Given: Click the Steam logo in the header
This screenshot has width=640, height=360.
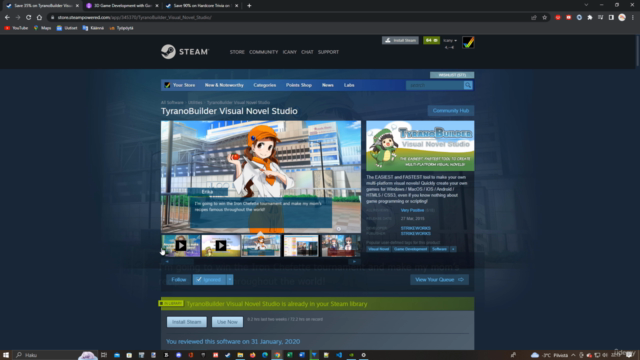Looking at the screenshot, I should [185, 52].
